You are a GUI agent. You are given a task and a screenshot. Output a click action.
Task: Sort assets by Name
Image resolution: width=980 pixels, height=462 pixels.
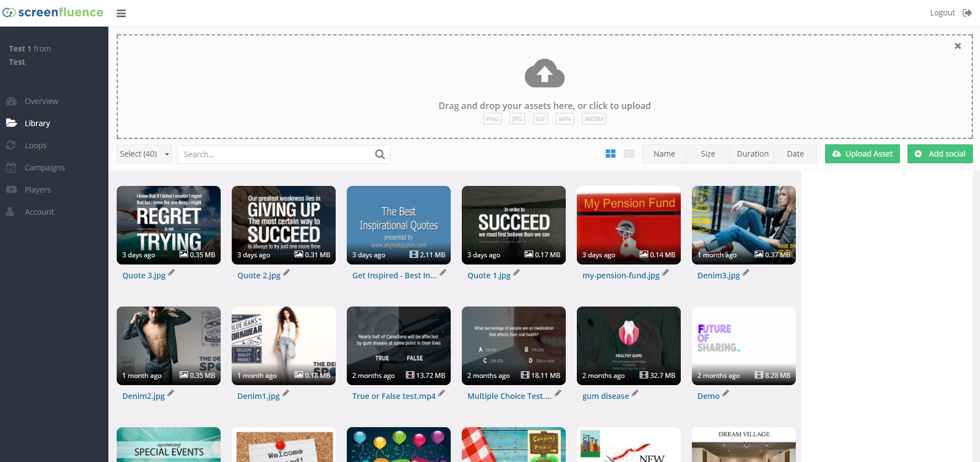pyautogui.click(x=664, y=154)
